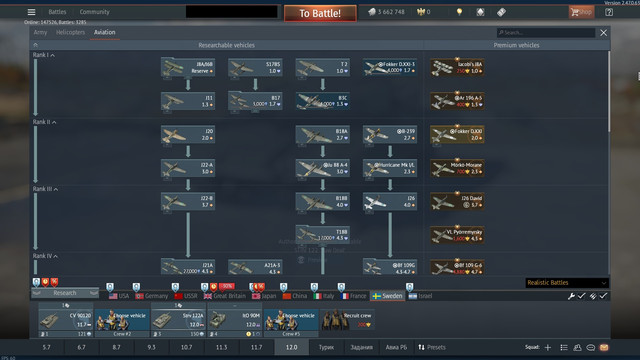Switch nation to Germany
The height and width of the screenshot is (360, 640).
151,296
